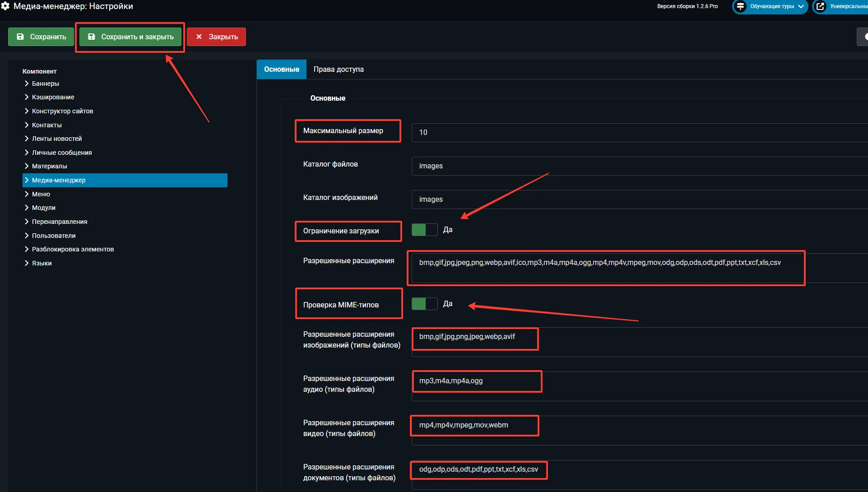Expand the Материалы component item
The height and width of the screenshot is (492, 868).
point(49,166)
